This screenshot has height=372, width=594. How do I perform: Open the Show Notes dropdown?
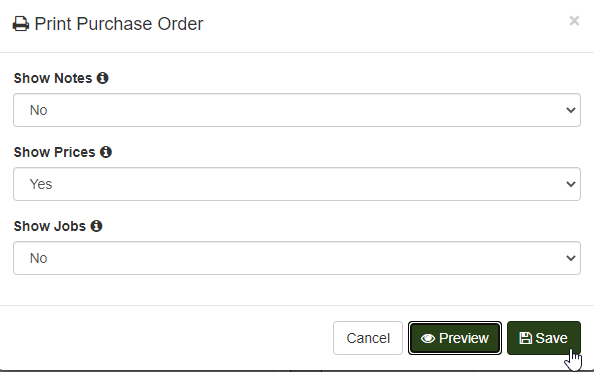pos(297,110)
